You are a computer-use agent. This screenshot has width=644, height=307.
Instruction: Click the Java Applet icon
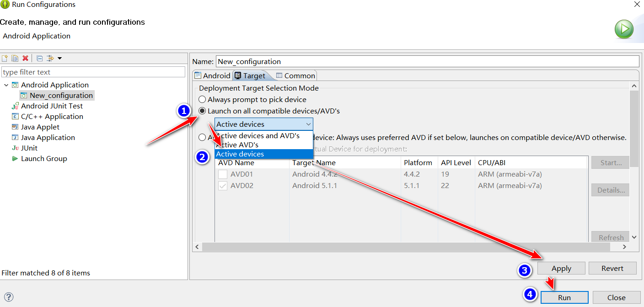[15, 127]
